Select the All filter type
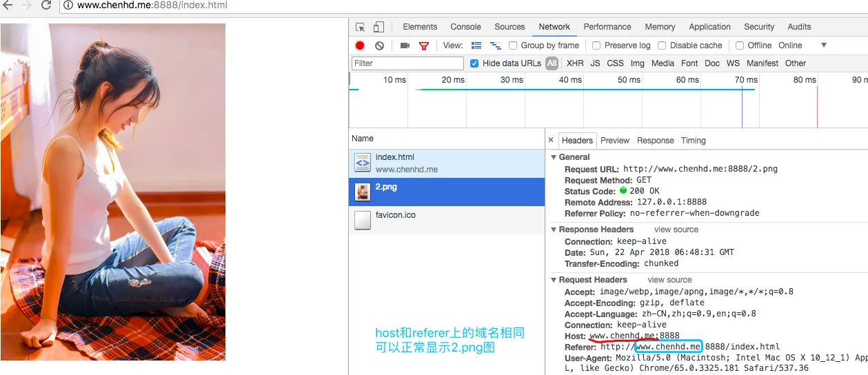This screenshot has width=868, height=375. [x=552, y=63]
